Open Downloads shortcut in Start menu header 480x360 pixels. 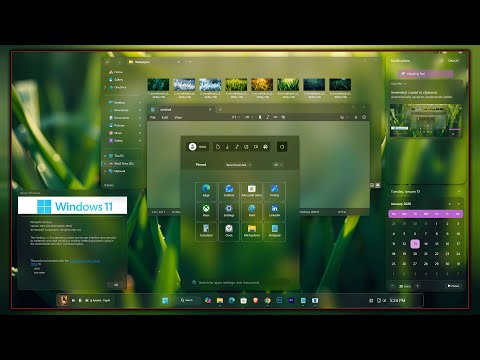[x=227, y=147]
